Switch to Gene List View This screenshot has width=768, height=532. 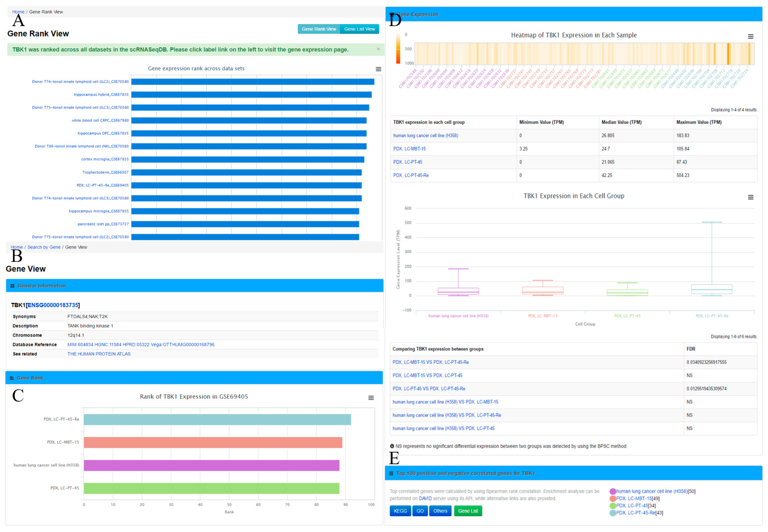pos(359,29)
